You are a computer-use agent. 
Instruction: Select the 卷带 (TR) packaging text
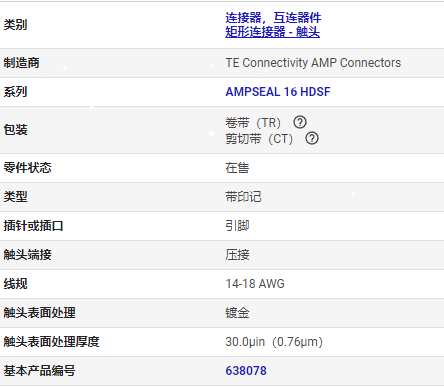(253, 123)
